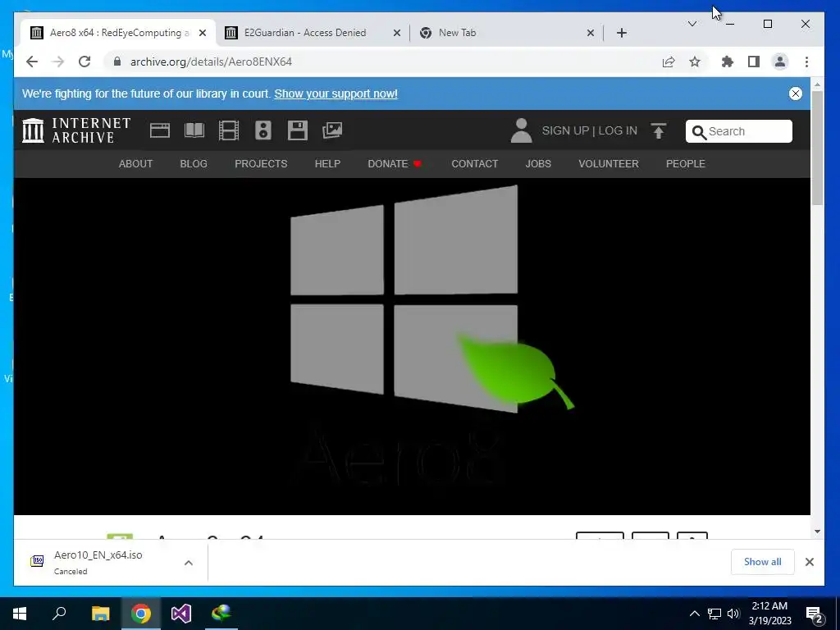View site information via the lock icon
Viewport: 840px width, 630px height.
[x=117, y=62]
